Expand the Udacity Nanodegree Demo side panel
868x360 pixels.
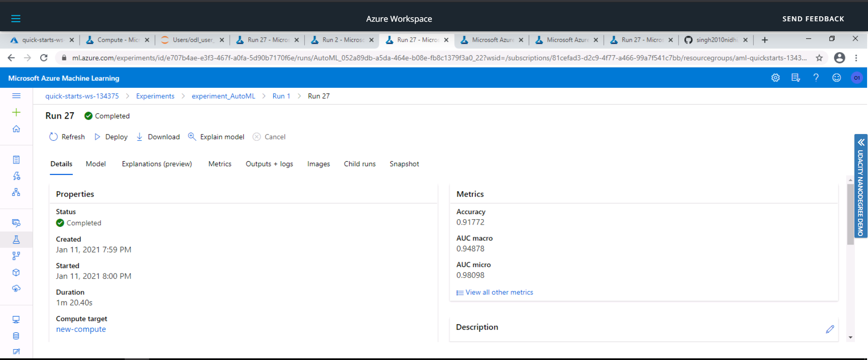861,186
